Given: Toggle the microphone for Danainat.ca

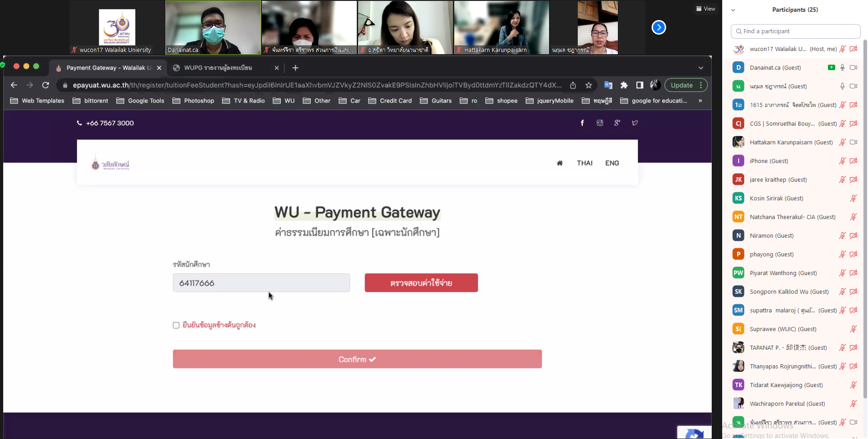Looking at the screenshot, I should [x=842, y=67].
